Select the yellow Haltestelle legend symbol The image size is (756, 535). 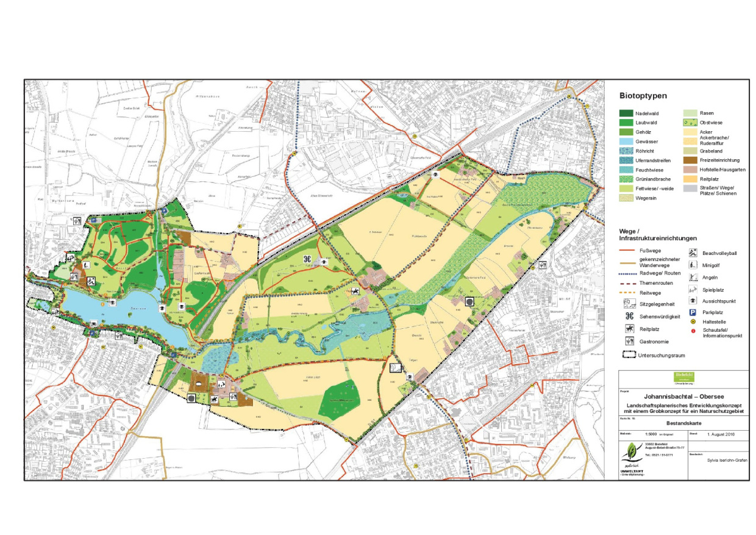click(x=693, y=321)
